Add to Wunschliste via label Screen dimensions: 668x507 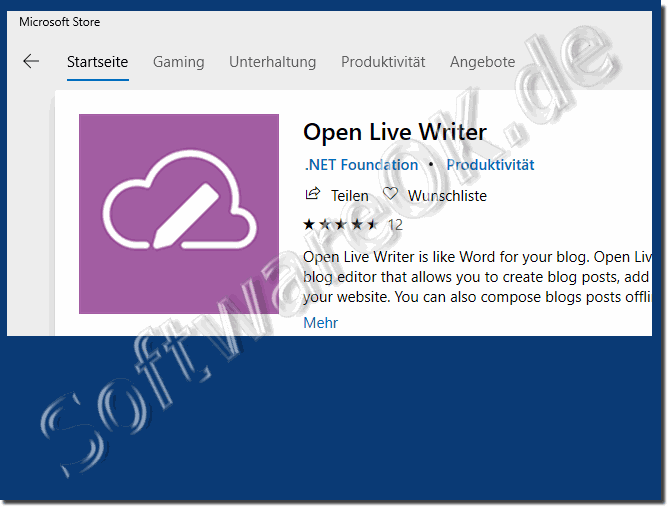[x=447, y=196]
